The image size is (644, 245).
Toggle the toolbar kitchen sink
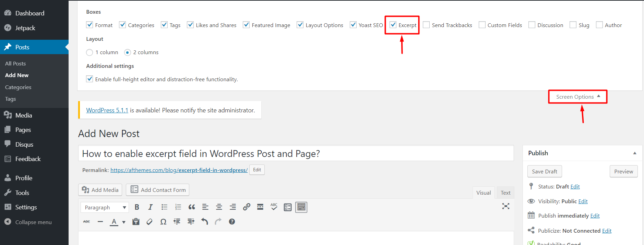[x=301, y=207]
